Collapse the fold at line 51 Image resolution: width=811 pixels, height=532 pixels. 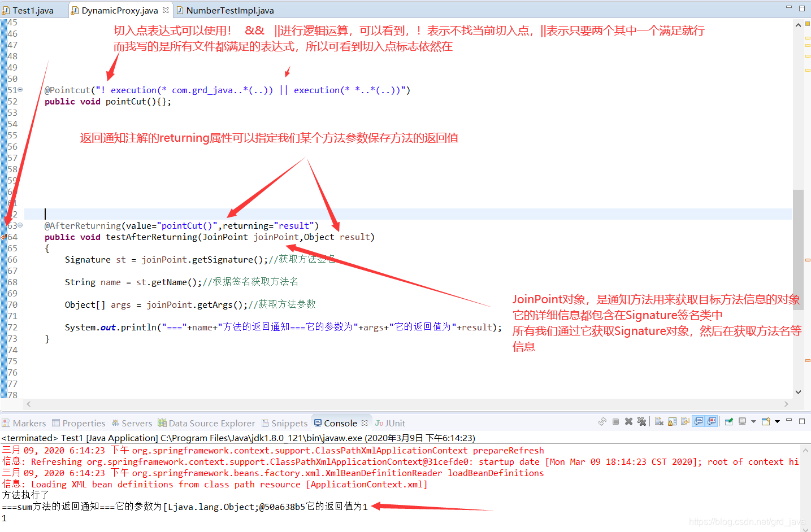pyautogui.click(x=20, y=90)
